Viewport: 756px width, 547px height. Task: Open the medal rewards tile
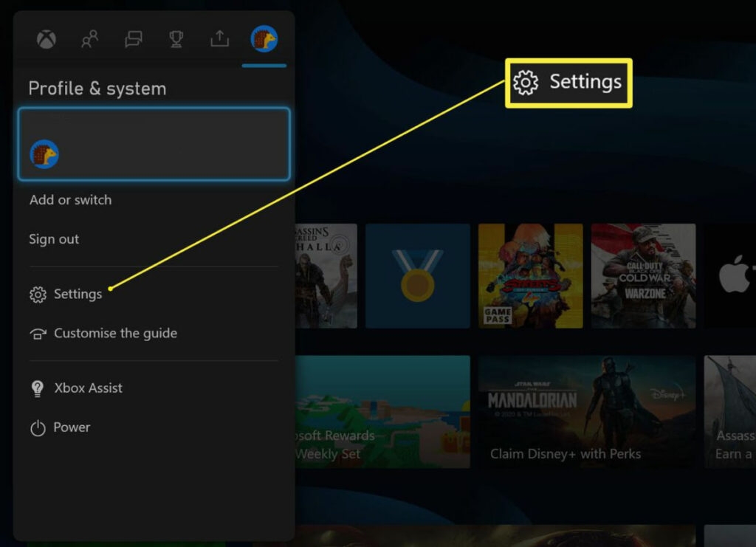pos(418,275)
